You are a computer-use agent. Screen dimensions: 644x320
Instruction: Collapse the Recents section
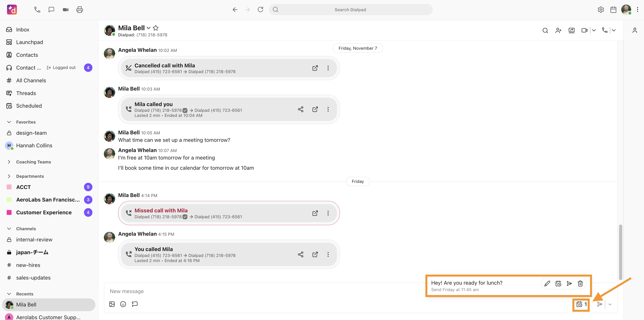(x=9, y=294)
